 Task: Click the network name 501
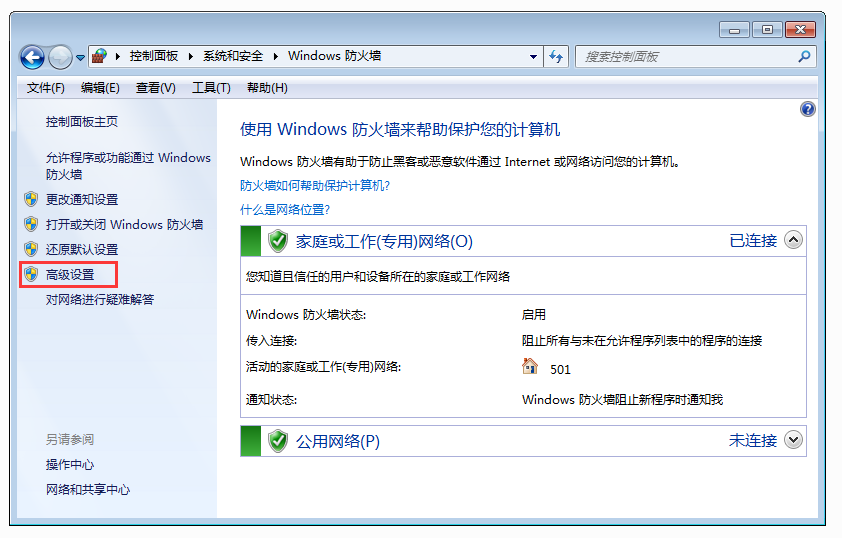560,369
